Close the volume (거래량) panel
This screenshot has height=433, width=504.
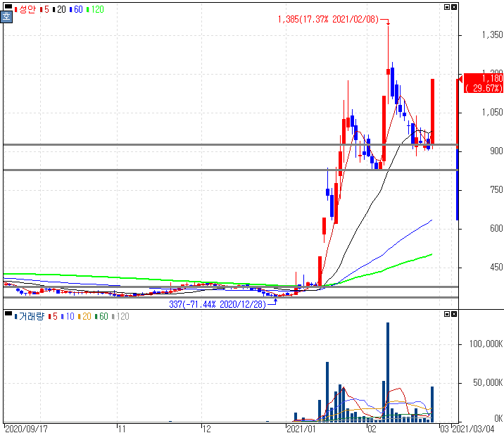pos(454,314)
